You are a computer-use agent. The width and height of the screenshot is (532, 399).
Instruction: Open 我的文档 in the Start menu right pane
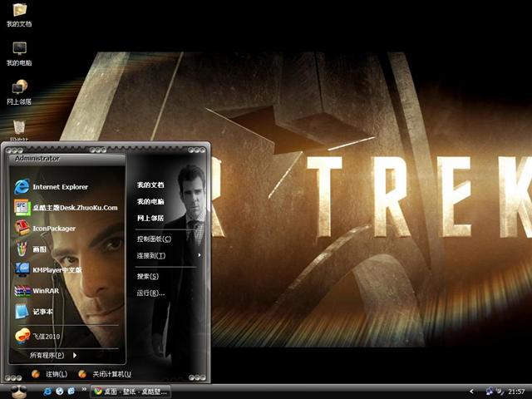coord(150,185)
